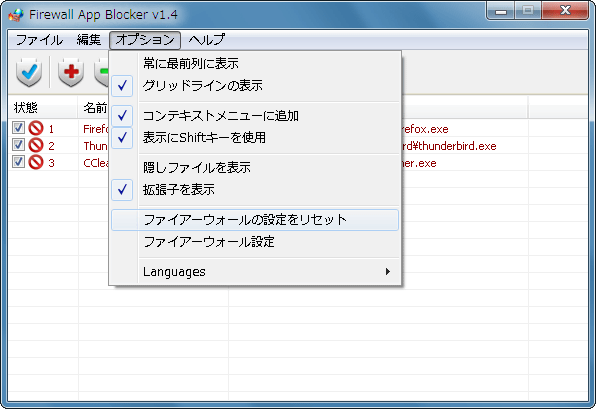Select ファイアーウォール設定 menu entry
The height and width of the screenshot is (409, 596).
pyautogui.click(x=255, y=242)
